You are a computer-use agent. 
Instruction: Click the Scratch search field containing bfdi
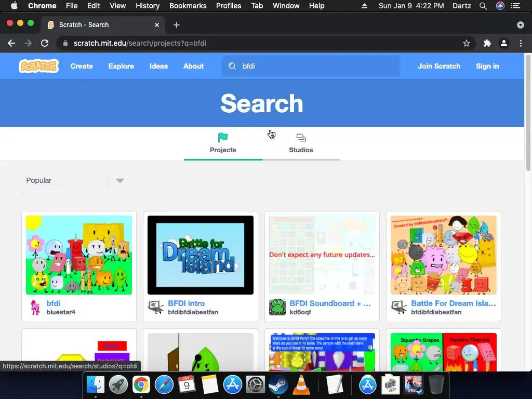311,66
